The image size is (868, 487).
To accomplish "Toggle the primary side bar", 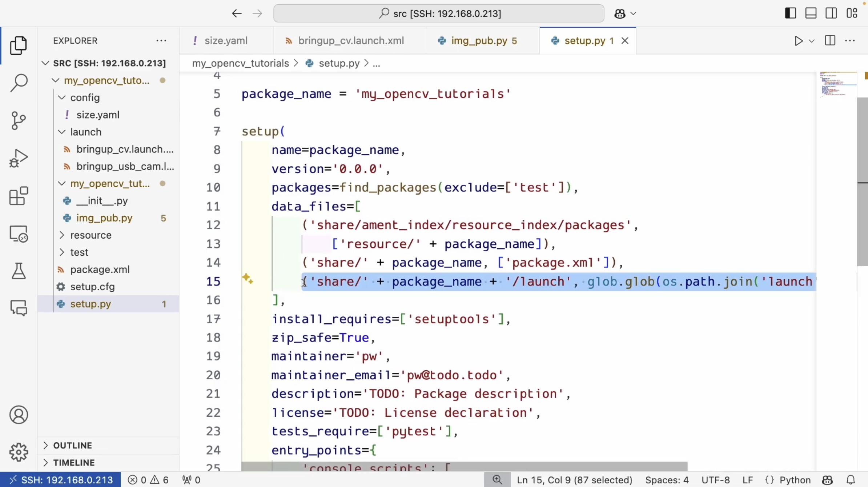I will (x=790, y=13).
